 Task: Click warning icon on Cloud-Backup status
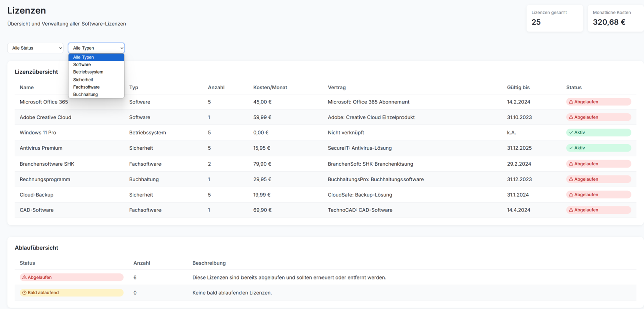click(x=571, y=195)
